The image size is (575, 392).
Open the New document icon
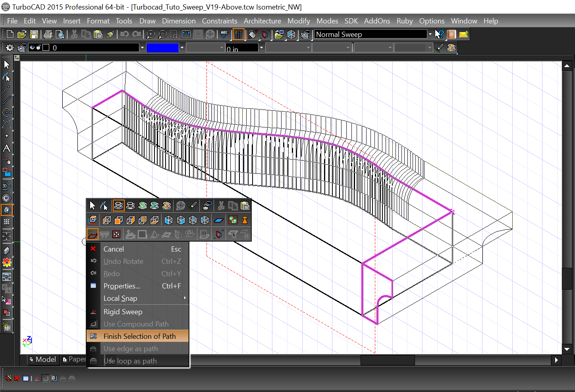(10, 34)
